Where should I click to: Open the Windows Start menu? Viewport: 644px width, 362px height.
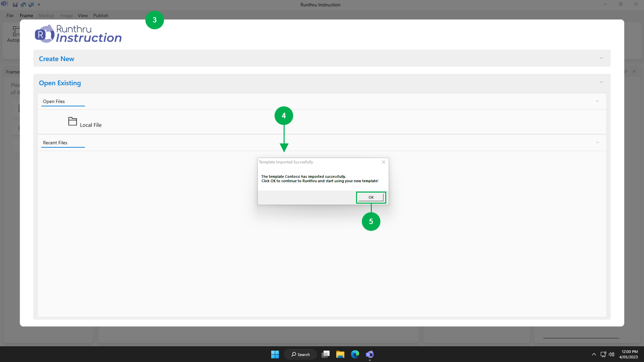[x=275, y=354]
